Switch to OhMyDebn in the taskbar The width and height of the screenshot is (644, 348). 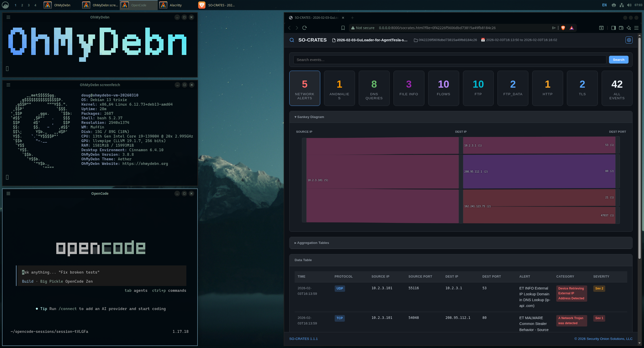pos(61,5)
